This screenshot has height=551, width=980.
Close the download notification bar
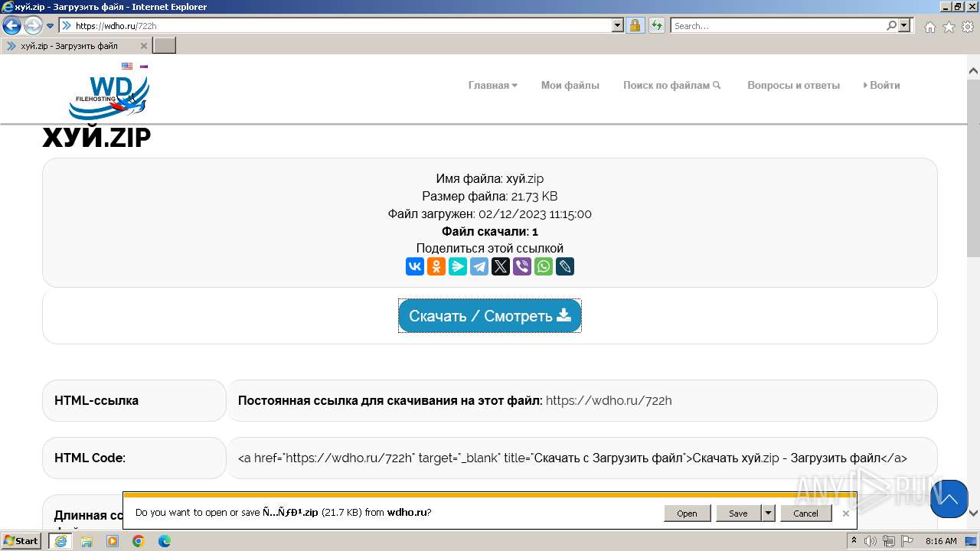(x=846, y=513)
